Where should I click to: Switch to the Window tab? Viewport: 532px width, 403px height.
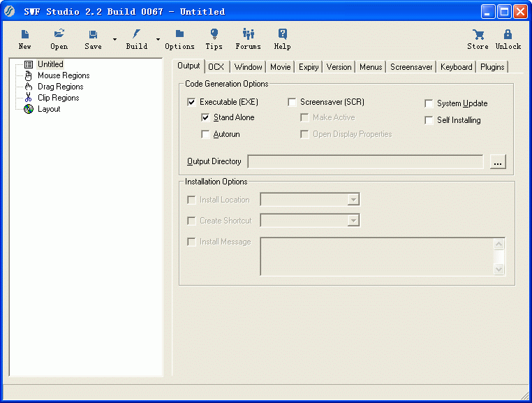click(x=248, y=67)
